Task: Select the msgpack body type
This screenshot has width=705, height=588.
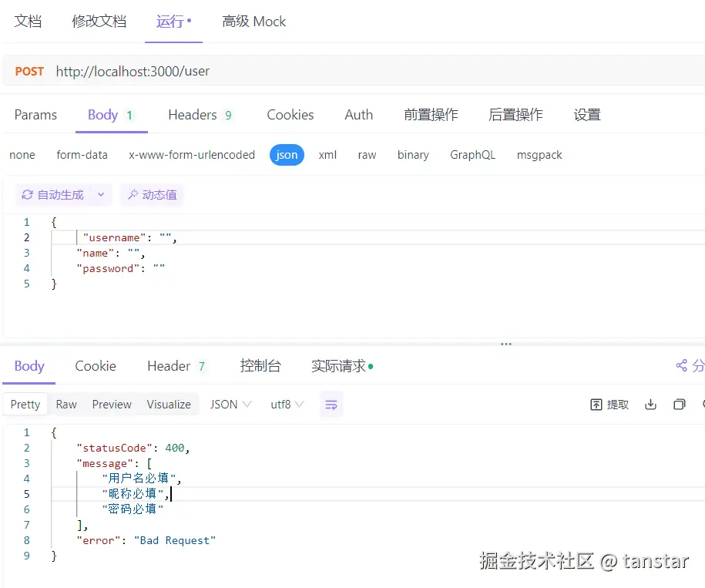Action: point(539,155)
